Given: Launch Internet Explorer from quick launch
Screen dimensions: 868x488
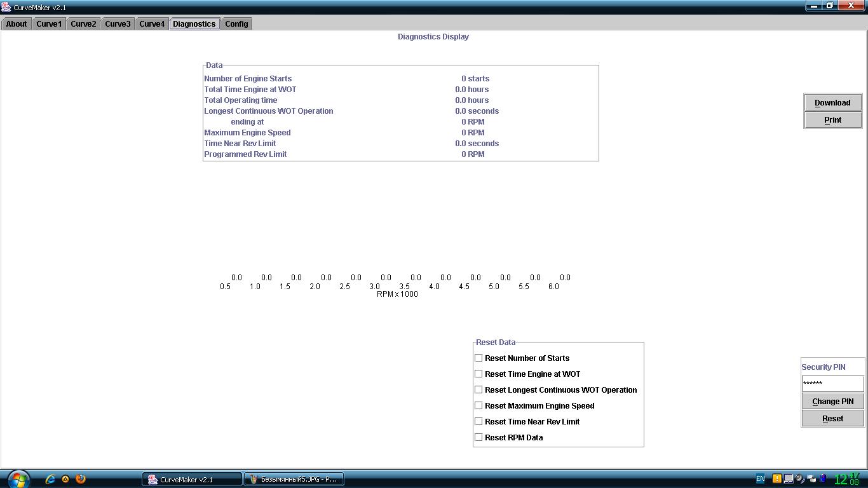Looking at the screenshot, I should coord(50,479).
